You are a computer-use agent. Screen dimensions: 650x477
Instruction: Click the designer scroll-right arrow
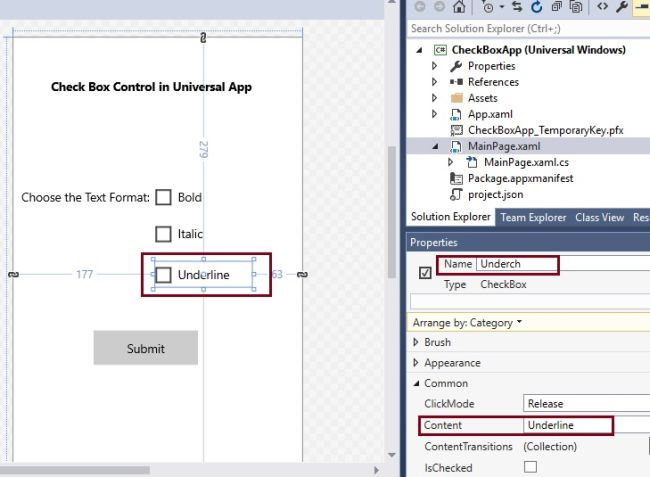[x=376, y=470]
